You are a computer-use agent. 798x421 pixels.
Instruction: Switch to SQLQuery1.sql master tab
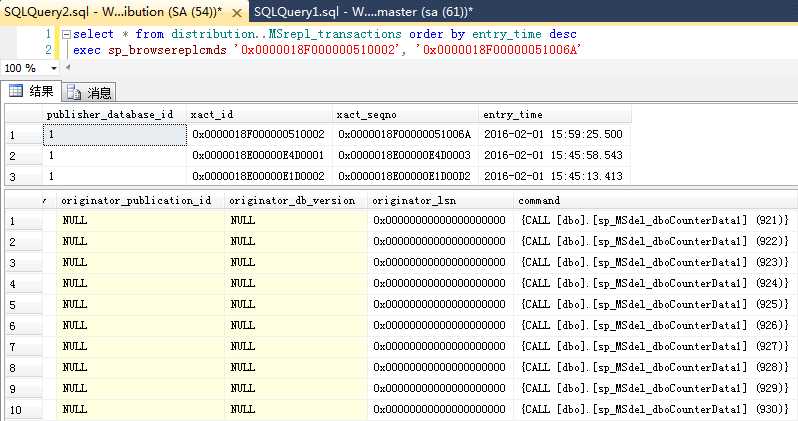pyautogui.click(x=363, y=11)
